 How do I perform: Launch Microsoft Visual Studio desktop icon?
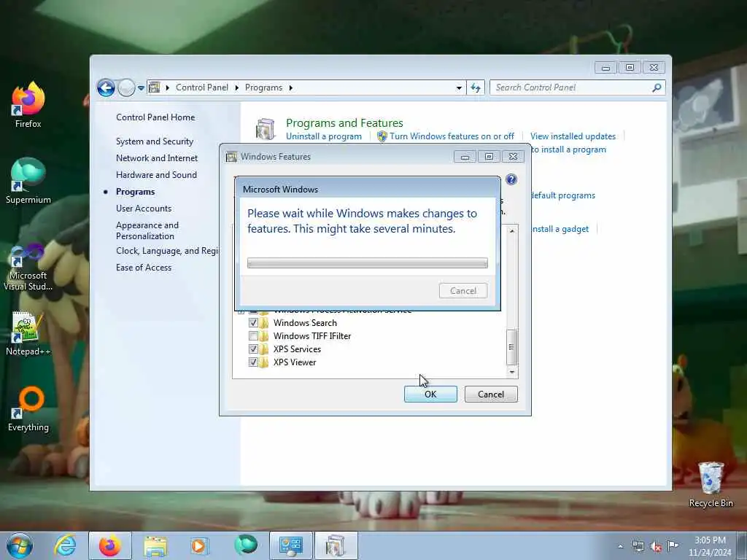tap(28, 268)
